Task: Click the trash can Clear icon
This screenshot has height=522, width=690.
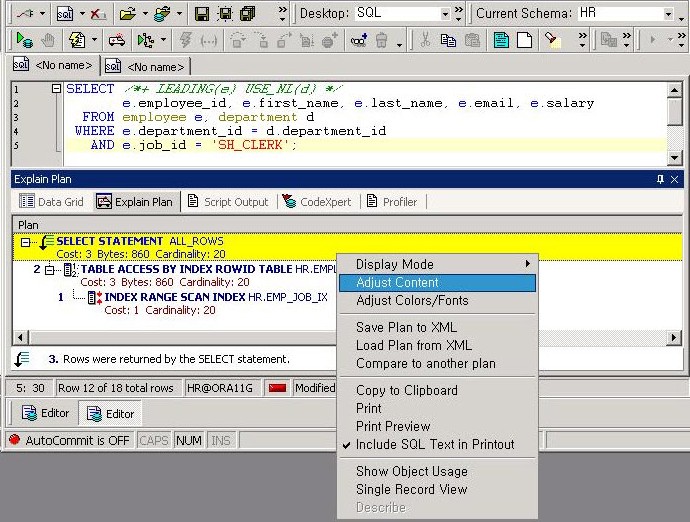Action: 382,41
